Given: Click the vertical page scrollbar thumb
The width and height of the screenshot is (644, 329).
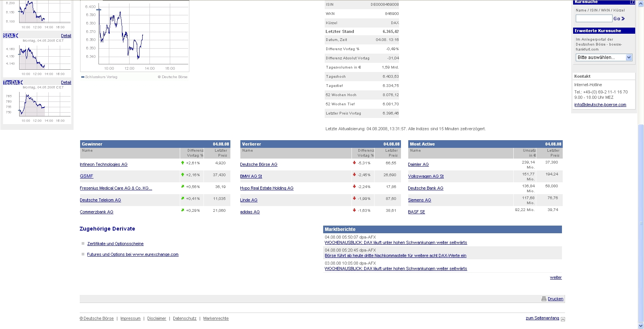Looking at the screenshot, I should tap(641, 222).
